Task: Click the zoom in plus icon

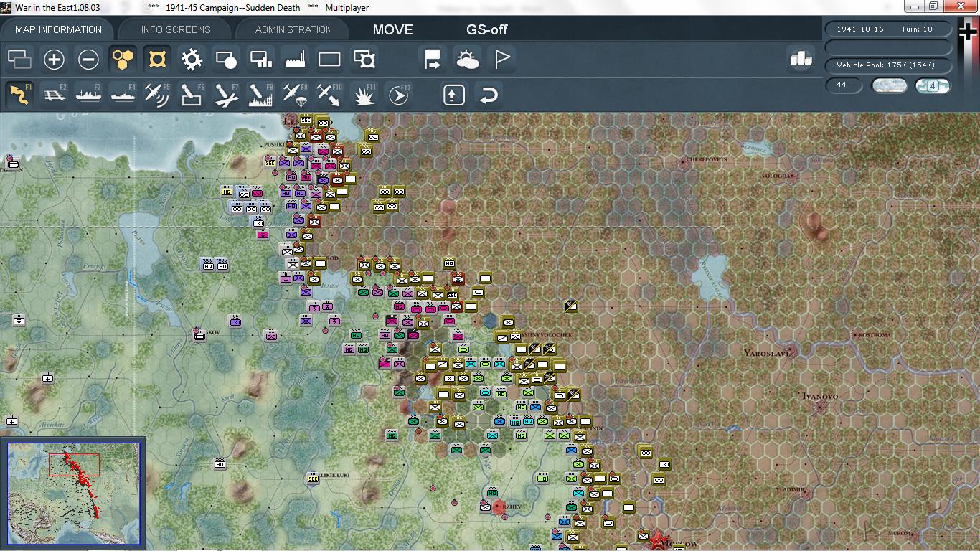Action: click(x=54, y=60)
